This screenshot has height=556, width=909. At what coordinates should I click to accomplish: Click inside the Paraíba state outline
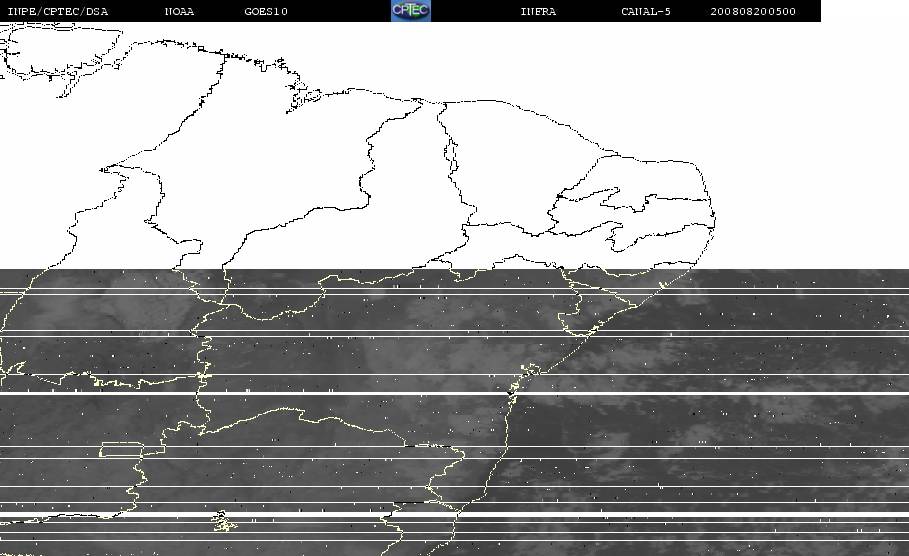tap(667, 216)
